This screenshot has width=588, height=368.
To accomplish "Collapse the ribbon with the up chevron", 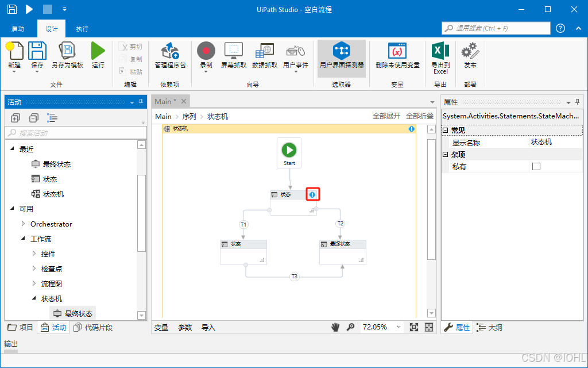I will pos(578,29).
